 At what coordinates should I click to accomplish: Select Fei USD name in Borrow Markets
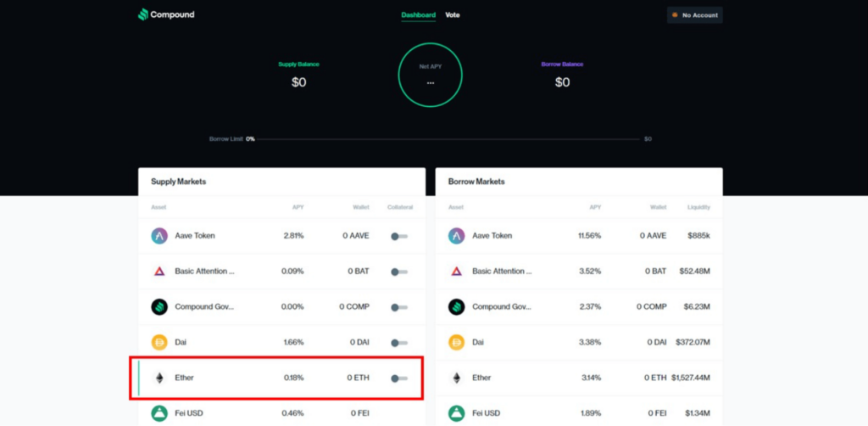coord(486,413)
